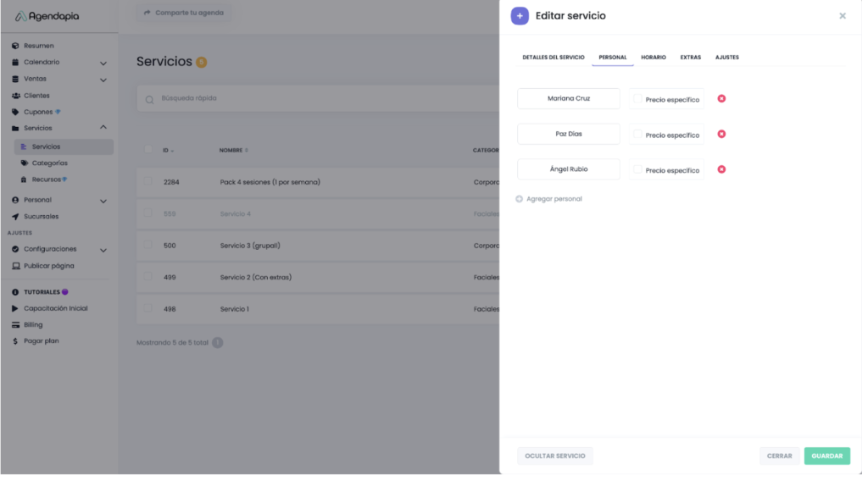Open Resumen via its sidebar icon

tap(15, 46)
